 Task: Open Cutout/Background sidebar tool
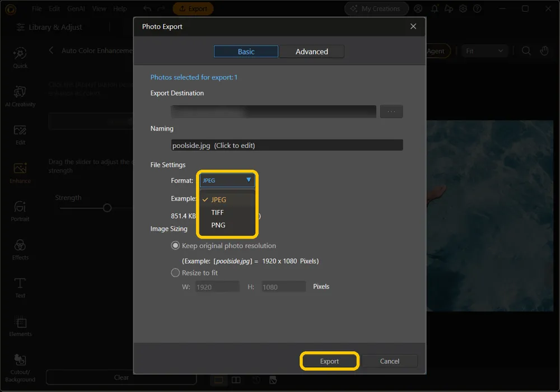20,368
